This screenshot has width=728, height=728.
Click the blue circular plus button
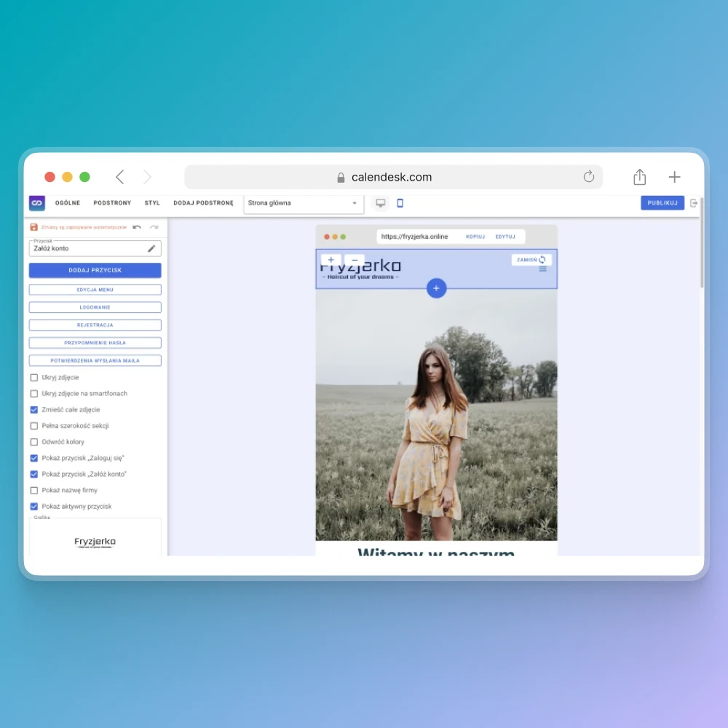pos(436,288)
